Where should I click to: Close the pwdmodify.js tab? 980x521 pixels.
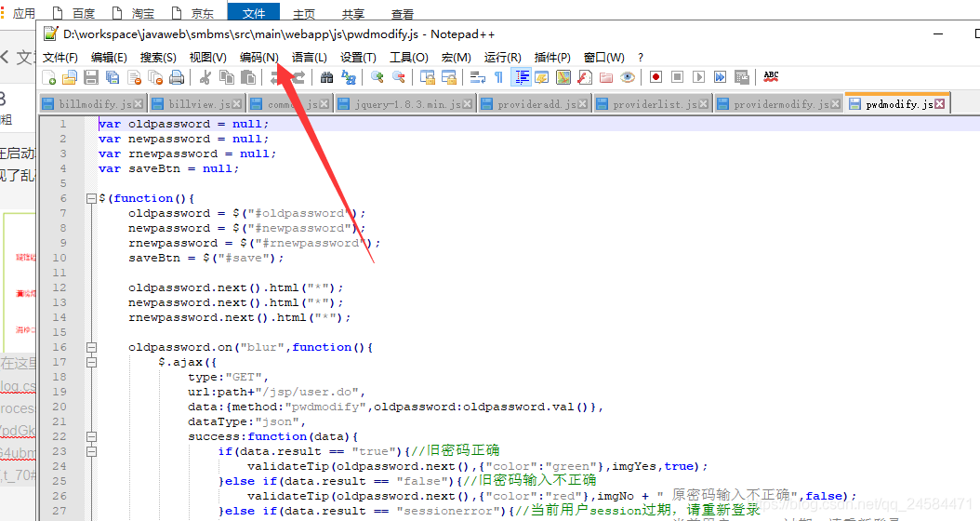[x=940, y=104]
